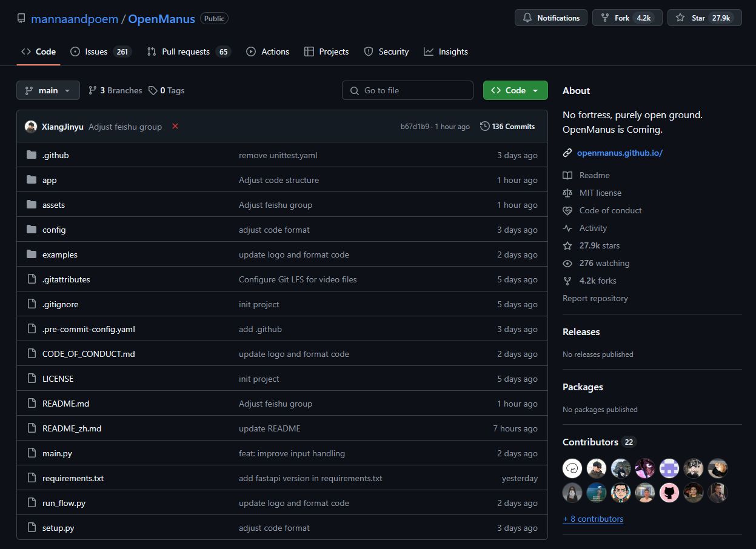Click the setup.py file icon

pos(32,528)
